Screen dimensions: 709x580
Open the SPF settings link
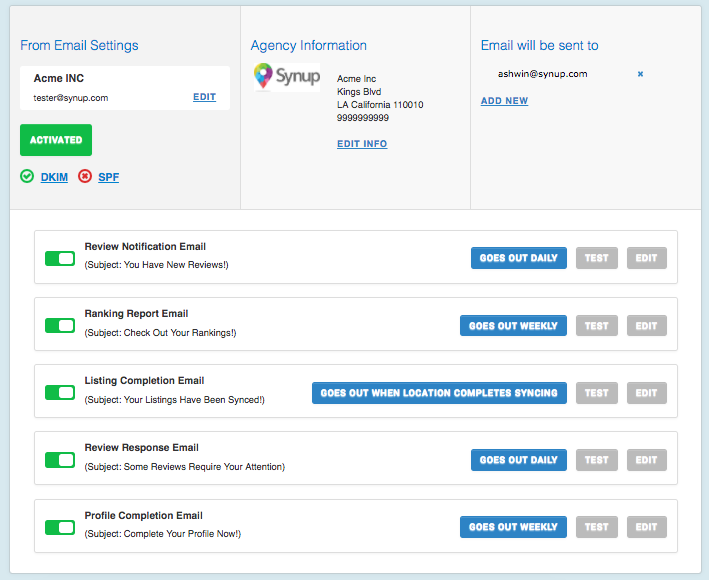[x=108, y=177]
